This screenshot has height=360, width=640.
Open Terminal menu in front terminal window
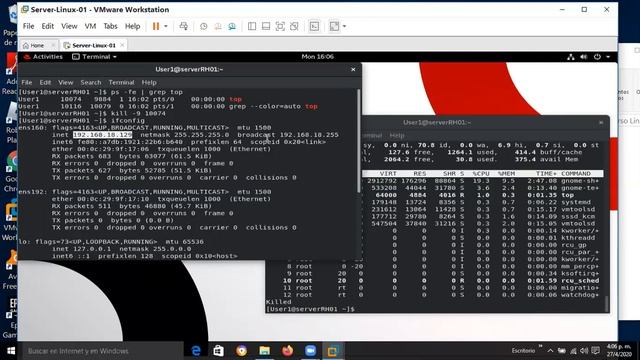coord(121,82)
